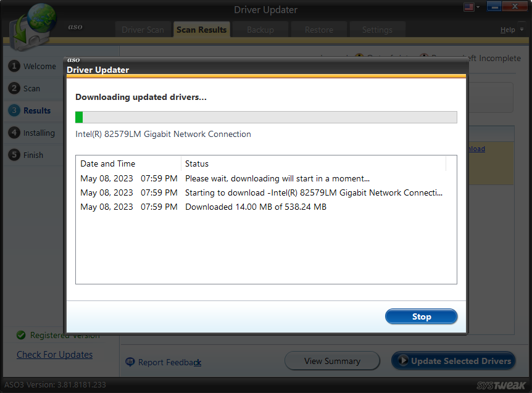Click the green Registered Version checkmark
This screenshot has width=532, height=393.
tap(19, 335)
